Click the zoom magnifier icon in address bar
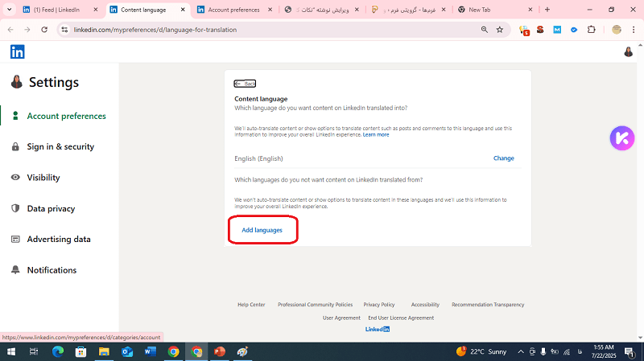644x361 pixels. click(485, 30)
